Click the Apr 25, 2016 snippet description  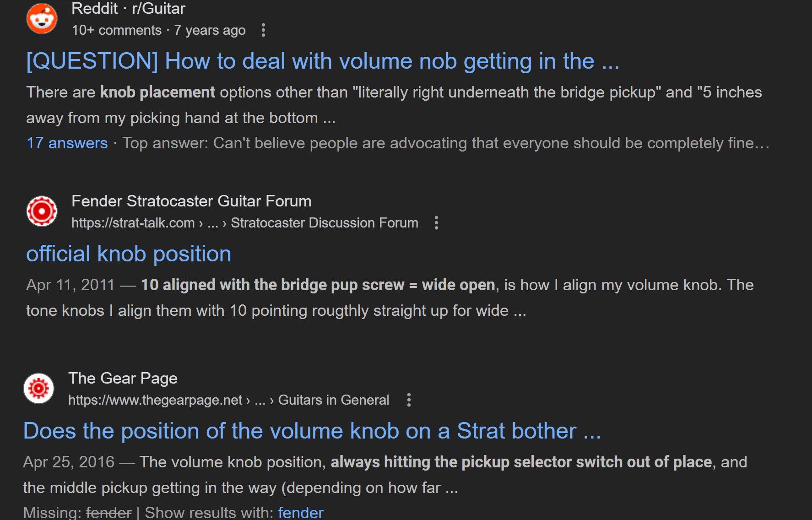[x=385, y=475]
